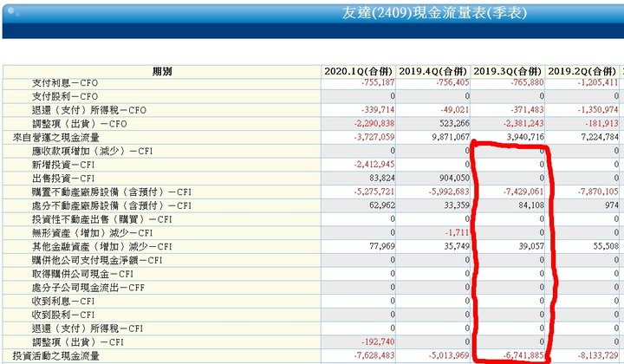Select the value 55,508 in 其他金融資產 row
Screen dimensions: 624x364
click(x=606, y=246)
